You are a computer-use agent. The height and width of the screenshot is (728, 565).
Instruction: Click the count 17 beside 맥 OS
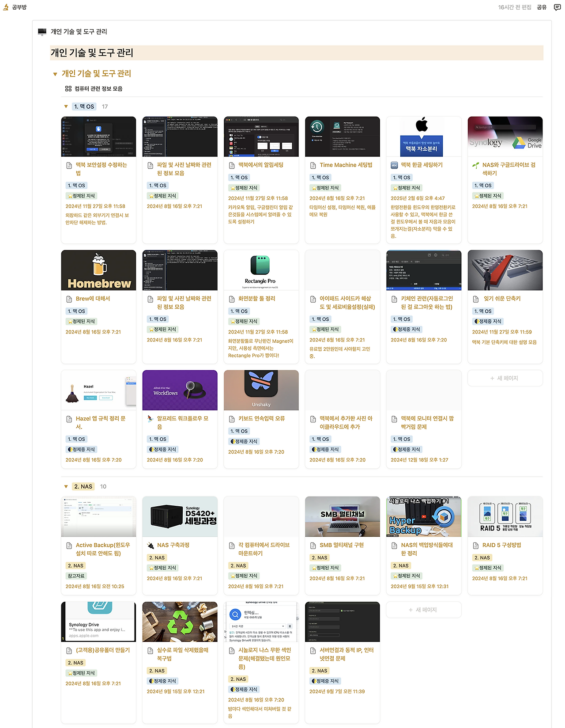[105, 106]
